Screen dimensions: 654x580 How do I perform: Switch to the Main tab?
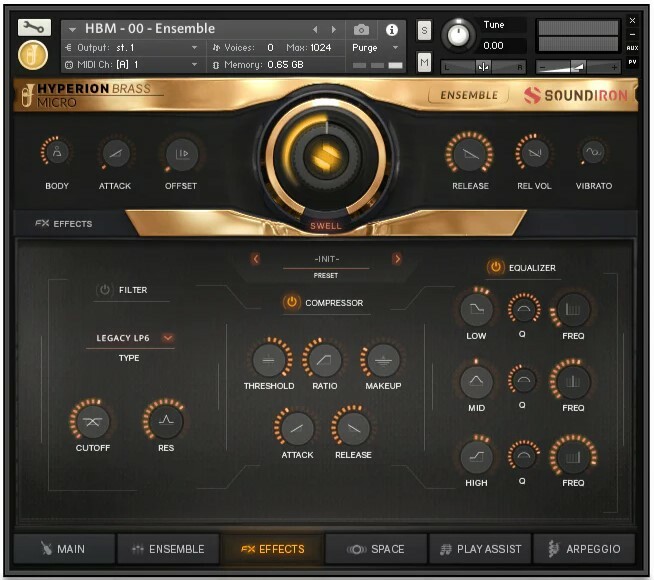[64, 549]
